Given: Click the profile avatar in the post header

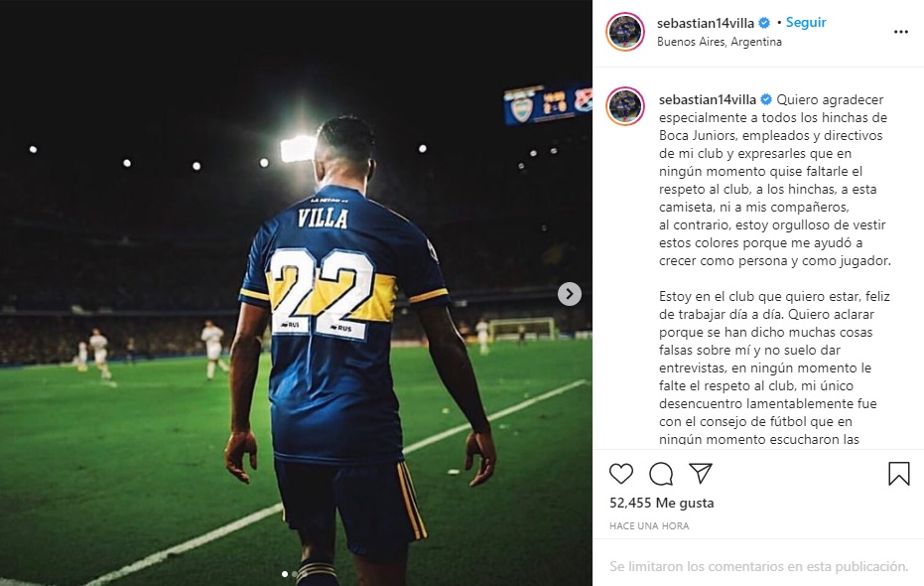Looking at the screenshot, I should coord(625,32).
